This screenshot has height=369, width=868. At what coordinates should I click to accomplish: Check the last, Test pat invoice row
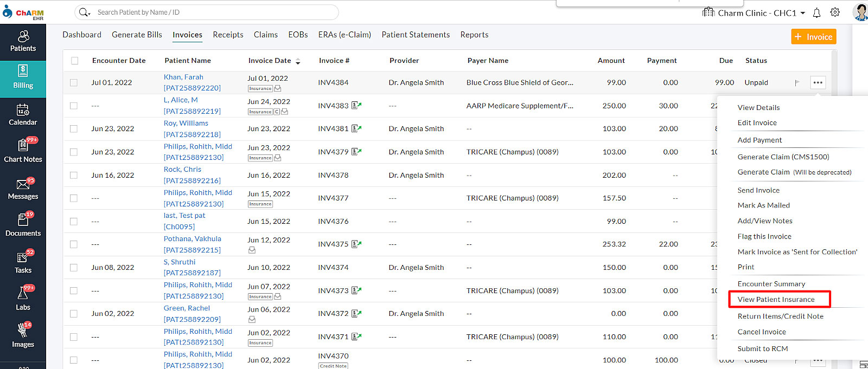pyautogui.click(x=74, y=221)
